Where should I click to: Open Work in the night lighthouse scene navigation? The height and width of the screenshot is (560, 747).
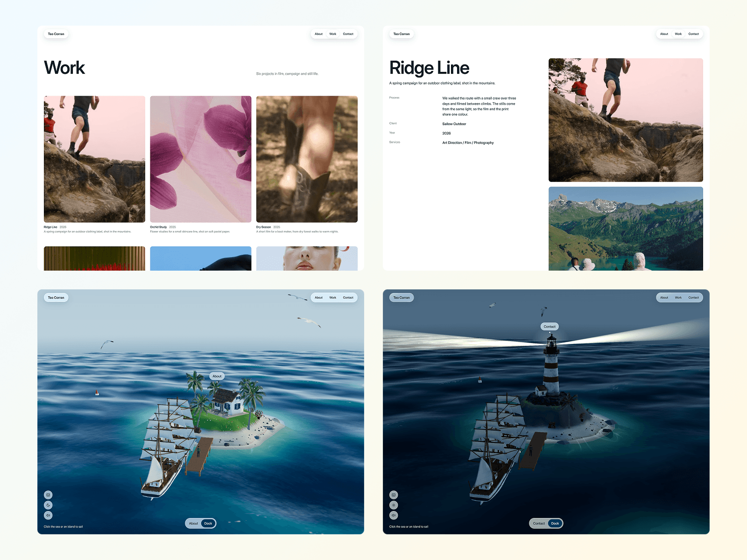[678, 298]
